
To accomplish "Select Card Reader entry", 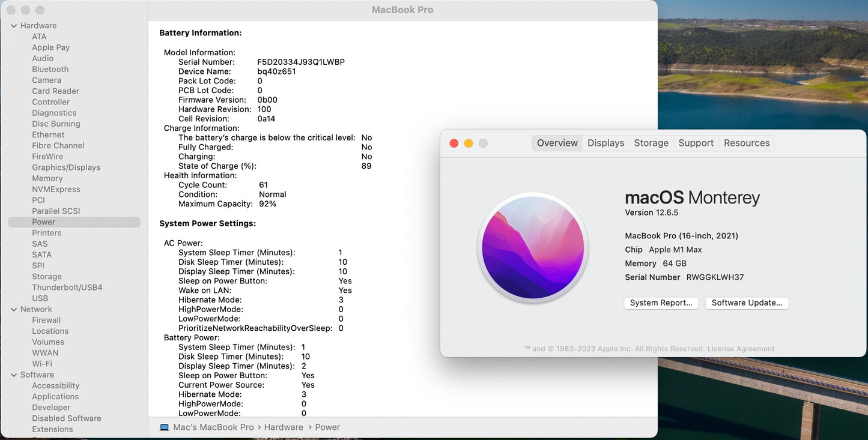I will 56,91.
